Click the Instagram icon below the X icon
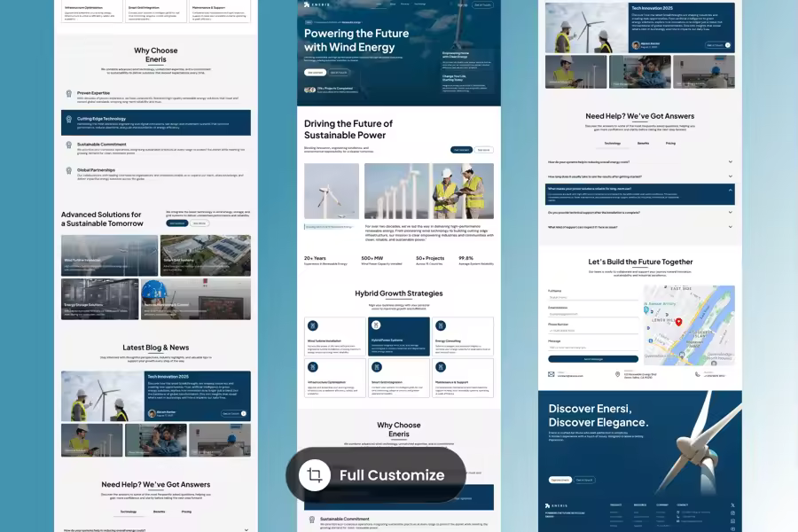 (x=732, y=514)
